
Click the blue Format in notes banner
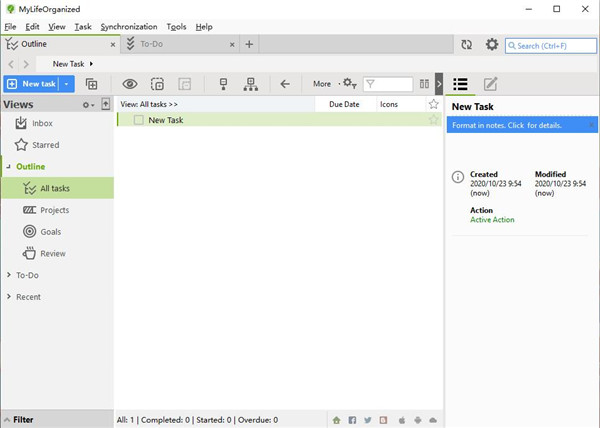520,125
